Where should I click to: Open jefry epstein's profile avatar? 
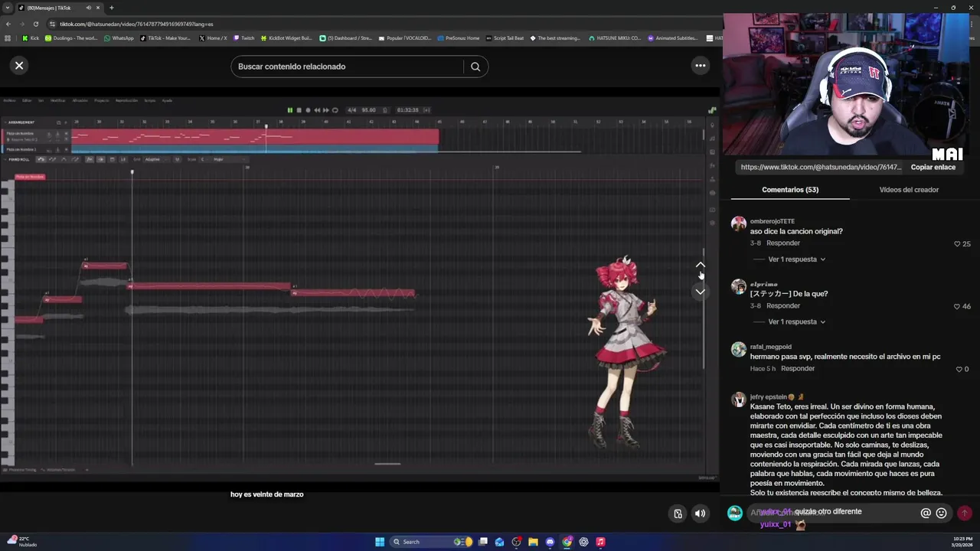tap(739, 399)
